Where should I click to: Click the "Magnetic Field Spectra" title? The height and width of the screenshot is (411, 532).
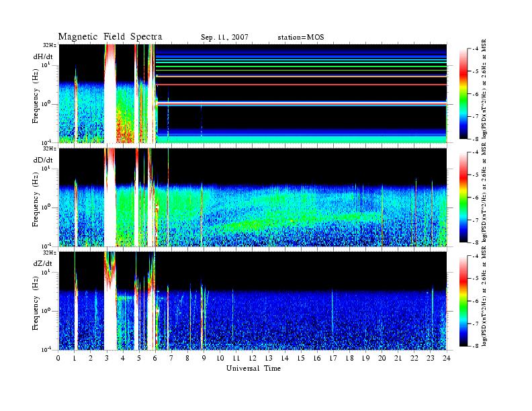click(110, 37)
